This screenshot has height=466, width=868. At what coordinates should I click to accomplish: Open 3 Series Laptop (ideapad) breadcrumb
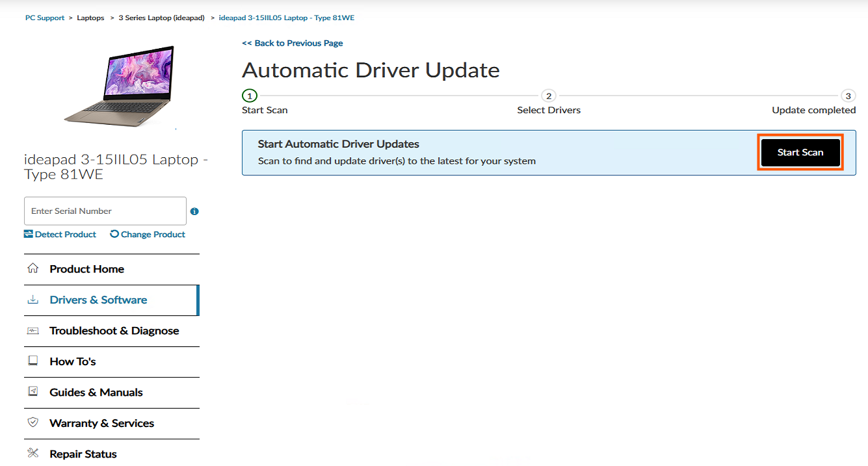(x=161, y=18)
